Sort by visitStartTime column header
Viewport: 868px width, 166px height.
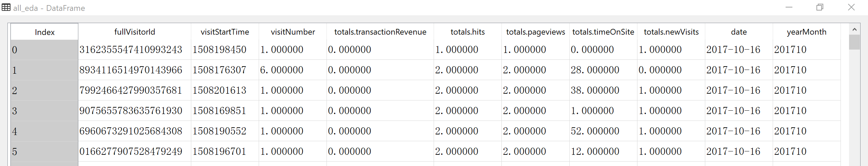(225, 32)
